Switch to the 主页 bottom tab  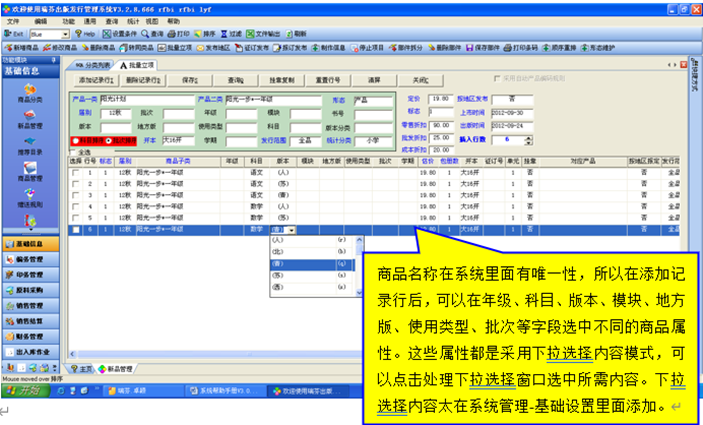pyautogui.click(x=81, y=369)
